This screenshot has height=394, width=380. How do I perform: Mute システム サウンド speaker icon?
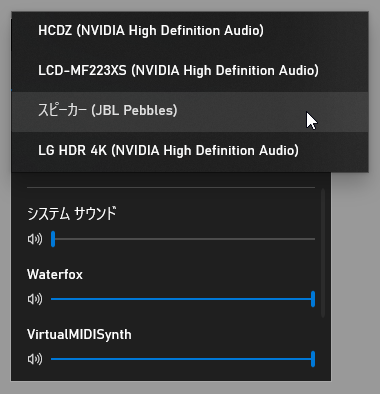(35, 239)
